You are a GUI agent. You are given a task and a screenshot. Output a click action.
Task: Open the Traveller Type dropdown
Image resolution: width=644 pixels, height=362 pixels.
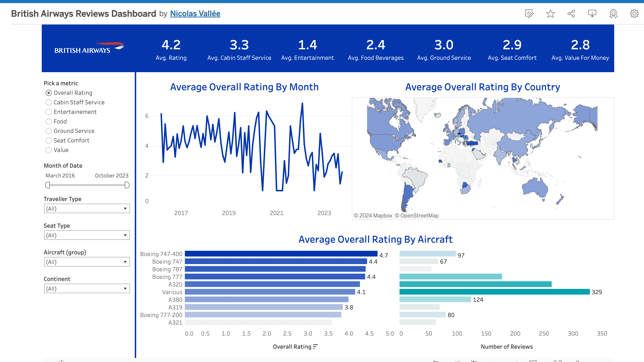click(87, 208)
